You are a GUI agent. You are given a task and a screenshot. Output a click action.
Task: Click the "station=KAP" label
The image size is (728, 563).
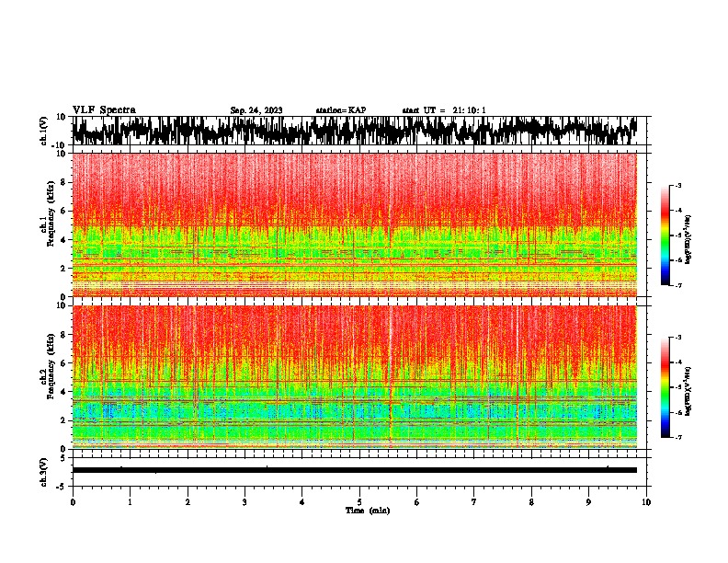point(341,110)
